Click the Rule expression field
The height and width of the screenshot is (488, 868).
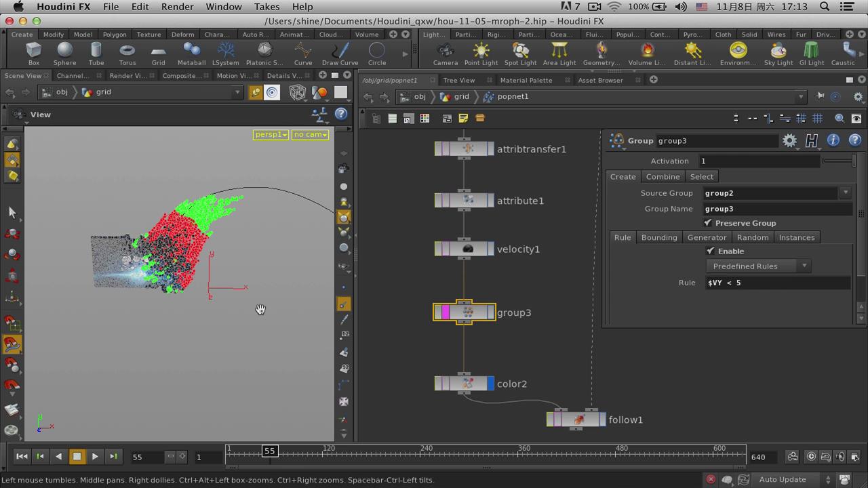coord(778,283)
